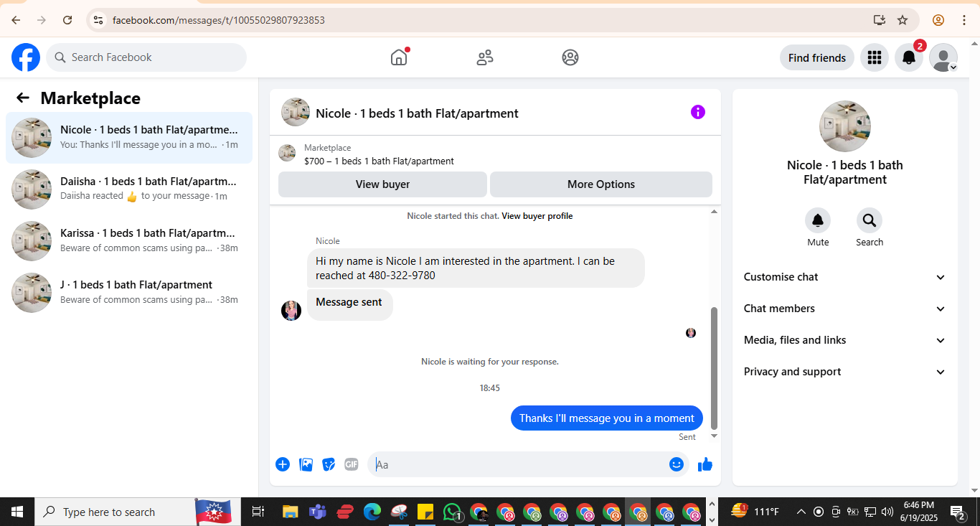Click the Find friends button
The height and width of the screenshot is (526, 980).
[817, 57]
